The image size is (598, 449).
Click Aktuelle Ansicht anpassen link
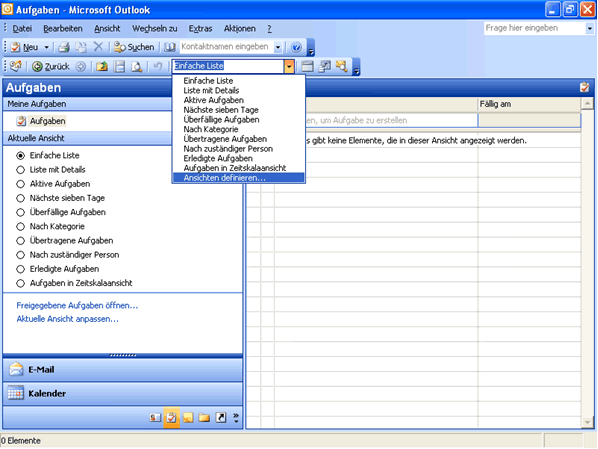coord(68,319)
